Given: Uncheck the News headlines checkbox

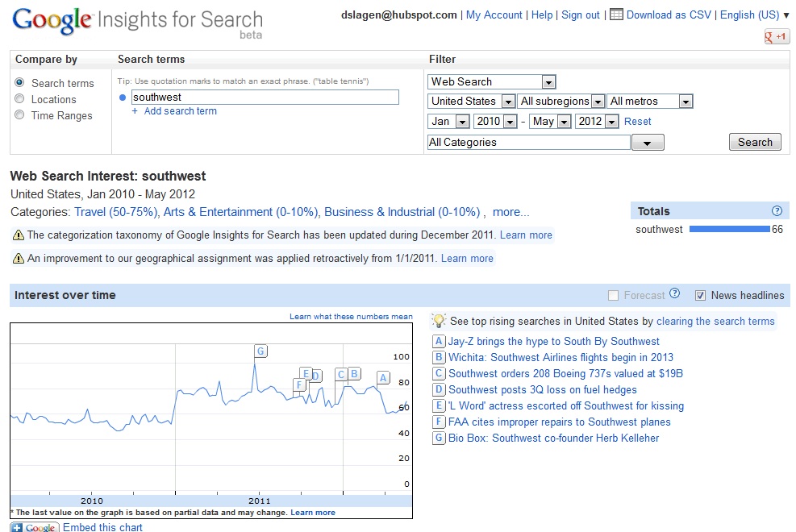Looking at the screenshot, I should tap(700, 295).
